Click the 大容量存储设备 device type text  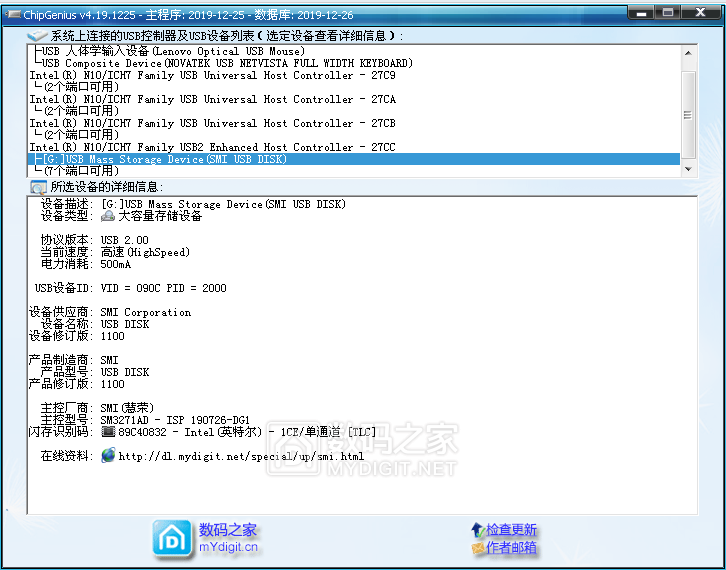coord(160,216)
